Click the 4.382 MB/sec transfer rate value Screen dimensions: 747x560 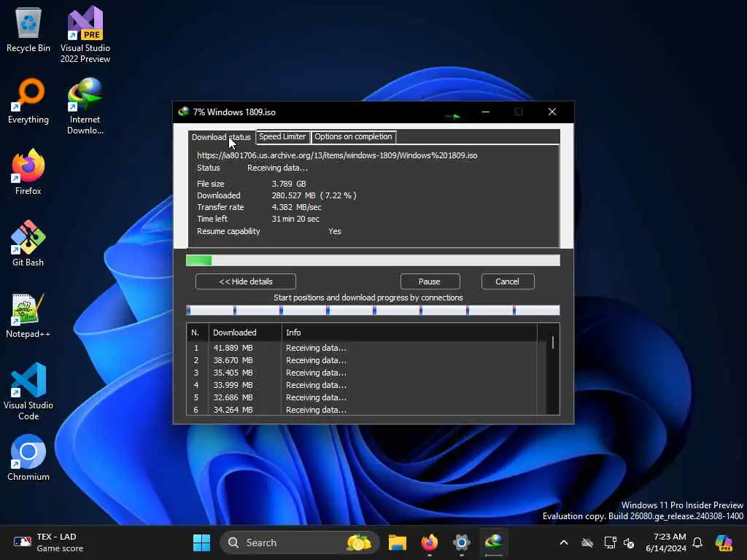point(296,207)
